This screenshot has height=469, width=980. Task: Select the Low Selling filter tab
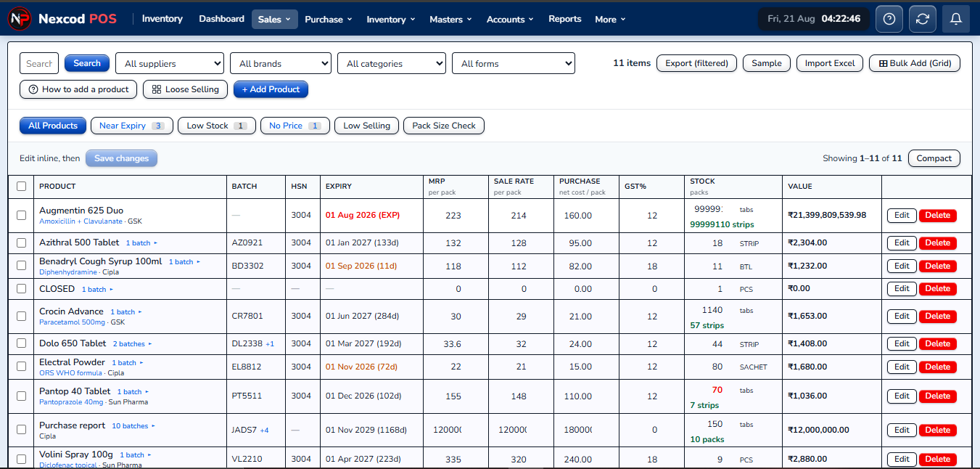tap(366, 126)
